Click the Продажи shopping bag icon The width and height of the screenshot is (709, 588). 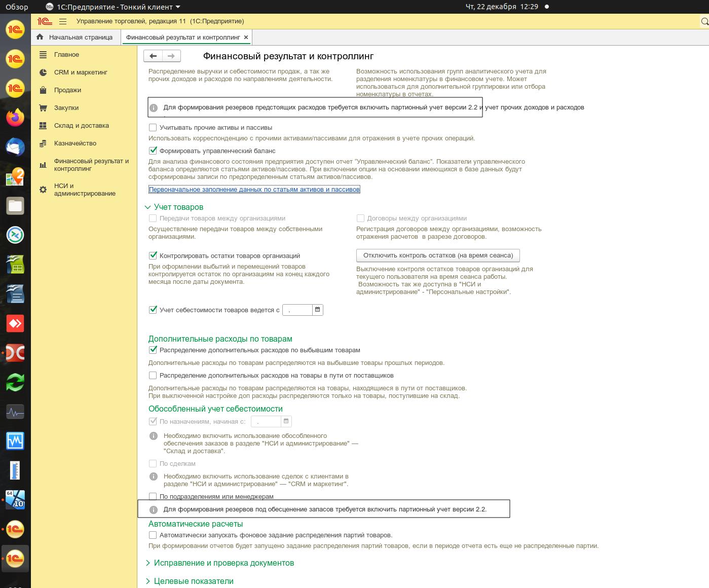pyautogui.click(x=44, y=90)
